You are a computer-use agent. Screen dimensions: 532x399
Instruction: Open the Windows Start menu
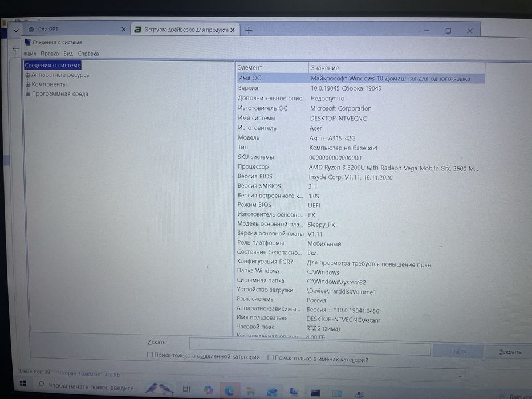pyautogui.click(x=23, y=384)
